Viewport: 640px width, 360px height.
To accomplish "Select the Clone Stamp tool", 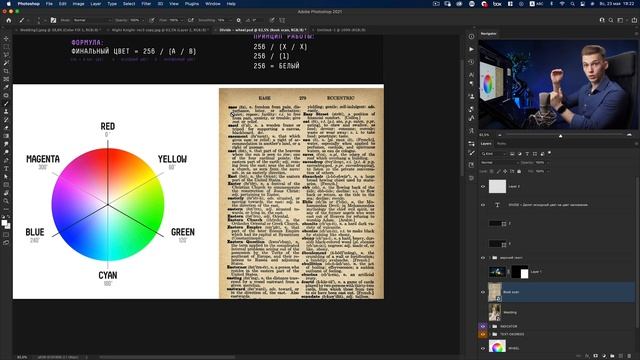I will [x=6, y=111].
